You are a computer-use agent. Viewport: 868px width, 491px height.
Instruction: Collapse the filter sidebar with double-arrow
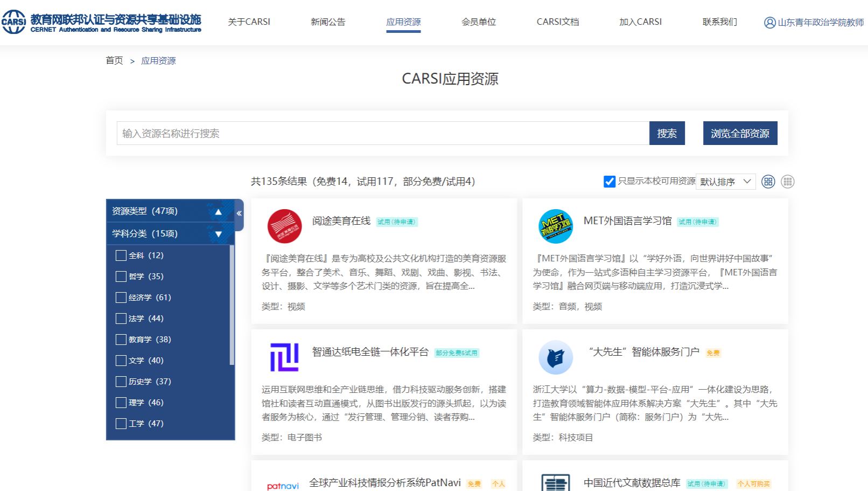coord(239,213)
